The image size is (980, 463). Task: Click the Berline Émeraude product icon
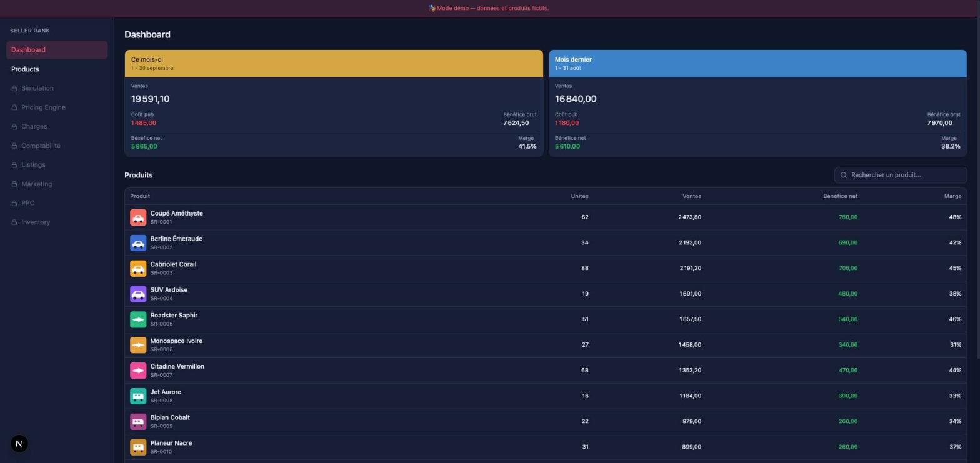tap(138, 243)
